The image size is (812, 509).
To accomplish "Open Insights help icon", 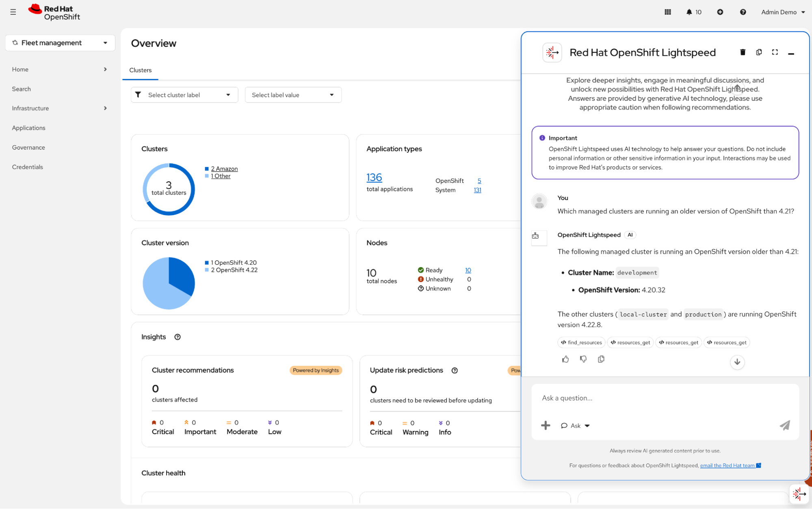I will pyautogui.click(x=178, y=337).
